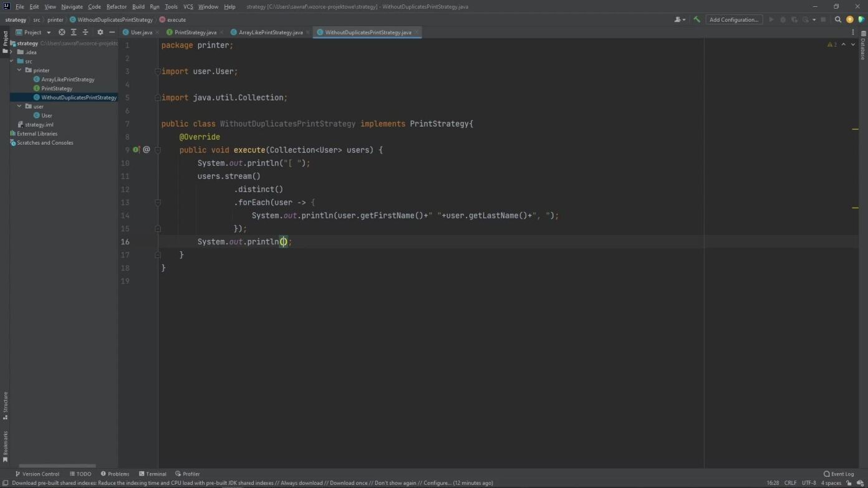Click Expand All icon in Project panel
The height and width of the screenshot is (488, 868).
point(74,32)
